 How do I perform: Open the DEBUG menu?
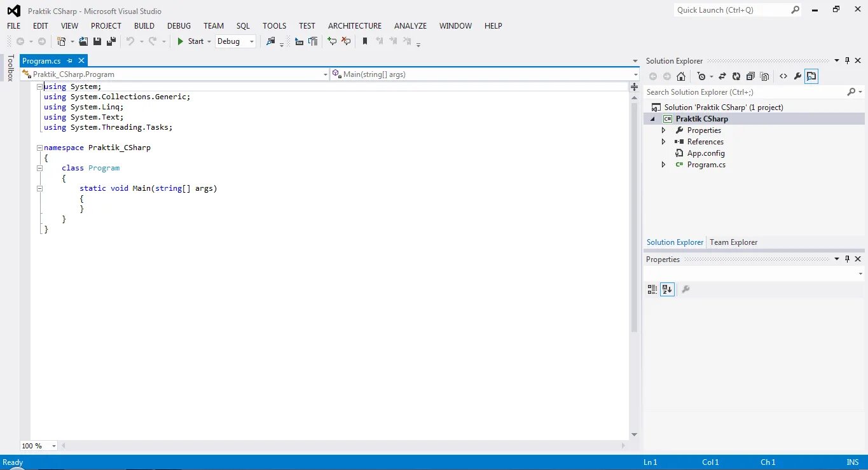pyautogui.click(x=179, y=26)
